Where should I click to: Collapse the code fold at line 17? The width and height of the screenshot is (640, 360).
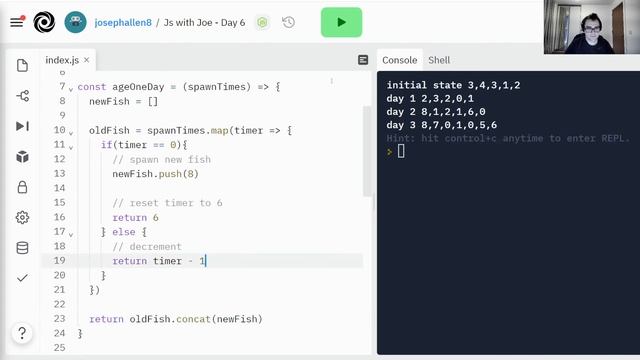(x=71, y=234)
